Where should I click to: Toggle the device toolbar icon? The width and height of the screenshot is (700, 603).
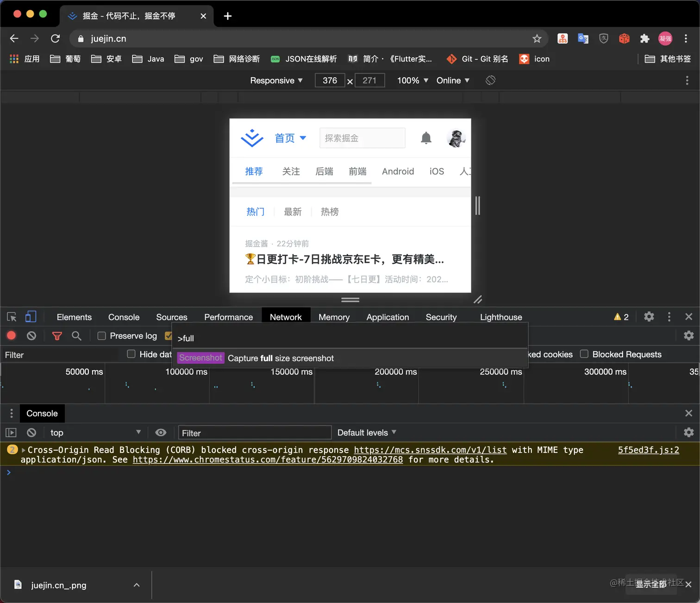pyautogui.click(x=31, y=317)
